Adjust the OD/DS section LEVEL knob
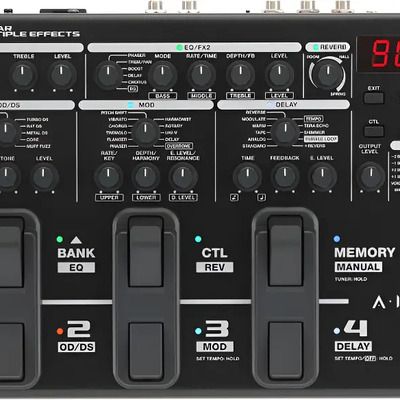The height and width of the screenshot is (400, 400). 44,177
